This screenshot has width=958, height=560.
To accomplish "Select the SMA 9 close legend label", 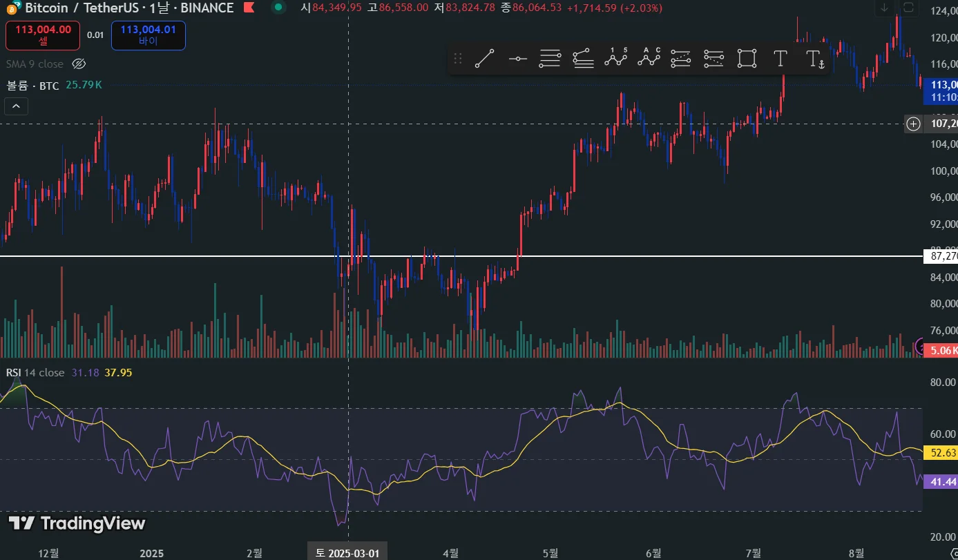I will pos(35,64).
